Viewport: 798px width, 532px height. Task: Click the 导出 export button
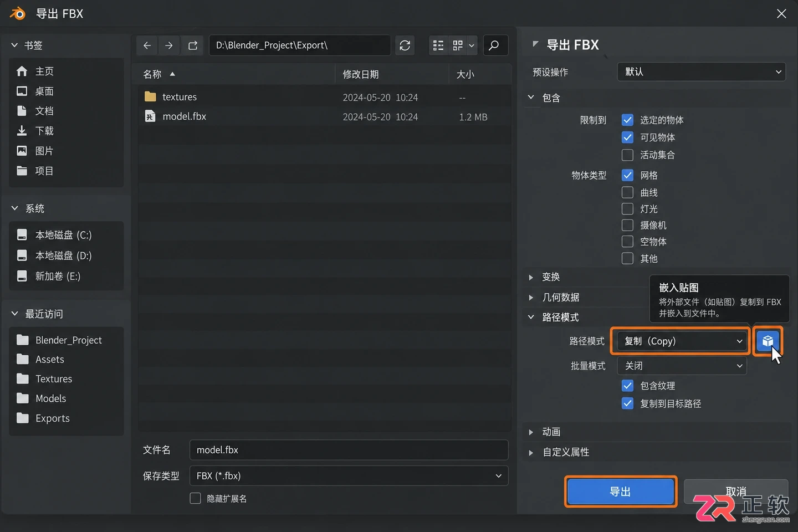pyautogui.click(x=621, y=492)
